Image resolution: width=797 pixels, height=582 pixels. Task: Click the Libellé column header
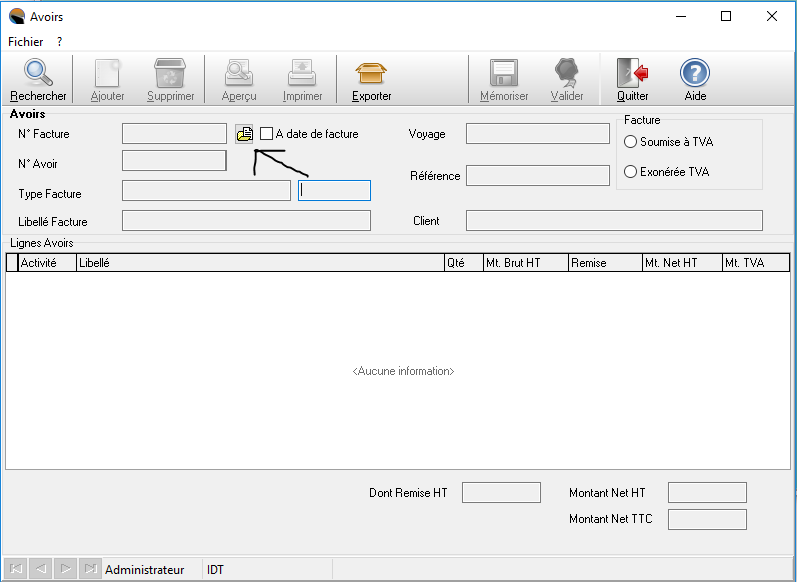[260, 263]
